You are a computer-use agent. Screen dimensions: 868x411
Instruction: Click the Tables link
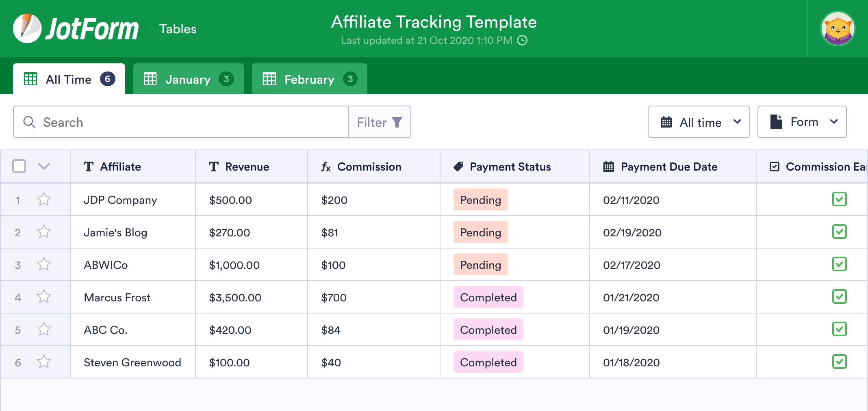click(x=178, y=28)
